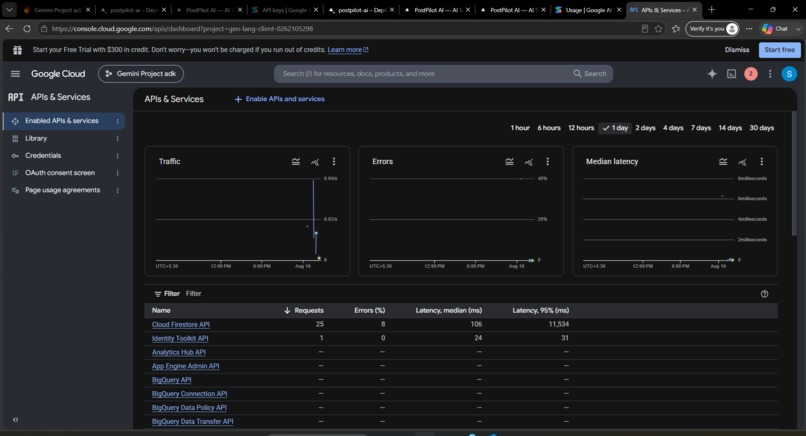
Task: Open the account avatar labeled S
Action: 789,74
